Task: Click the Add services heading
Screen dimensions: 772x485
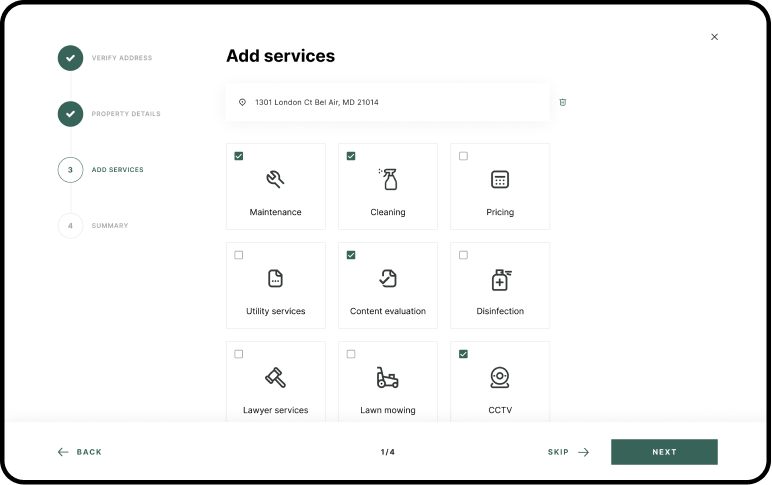Action: [x=281, y=56]
